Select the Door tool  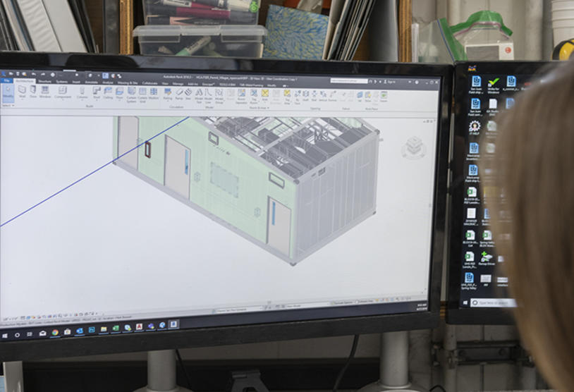coord(33,92)
